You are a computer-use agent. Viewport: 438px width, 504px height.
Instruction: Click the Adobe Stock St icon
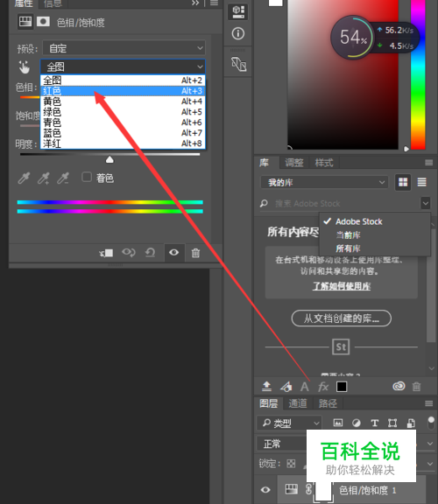341,346
